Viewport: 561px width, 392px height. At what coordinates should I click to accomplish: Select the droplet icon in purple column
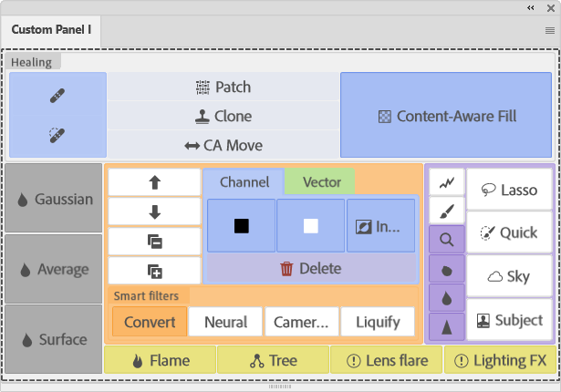pos(447,298)
